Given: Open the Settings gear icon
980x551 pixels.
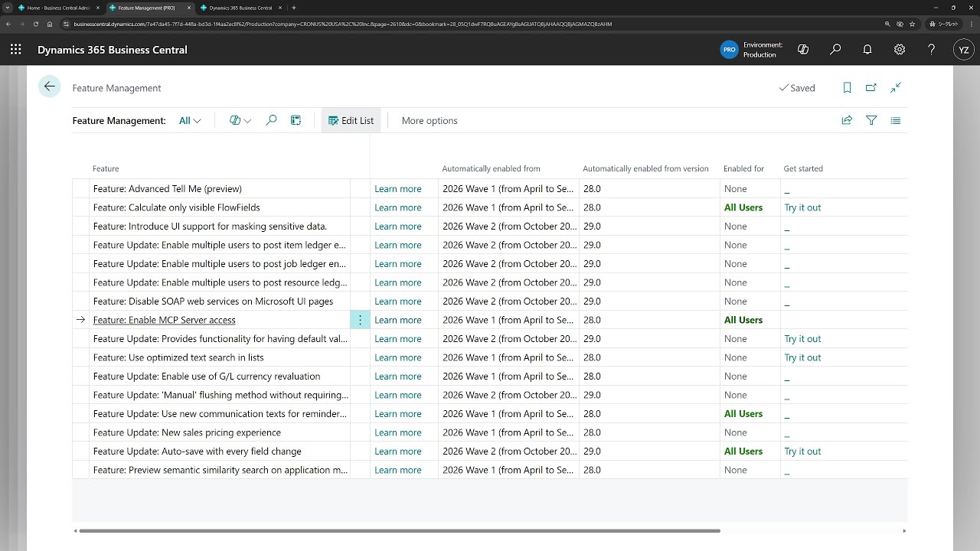Looking at the screenshot, I should [899, 49].
